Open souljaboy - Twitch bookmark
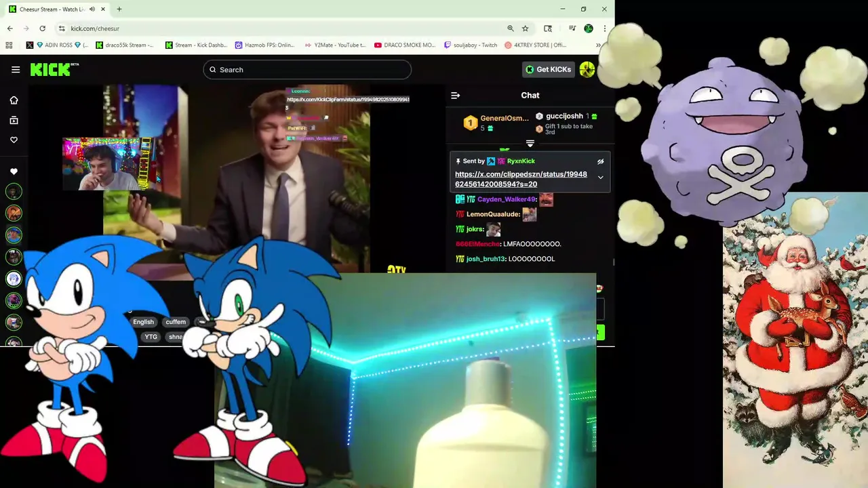This screenshot has width=868, height=488. pos(471,45)
